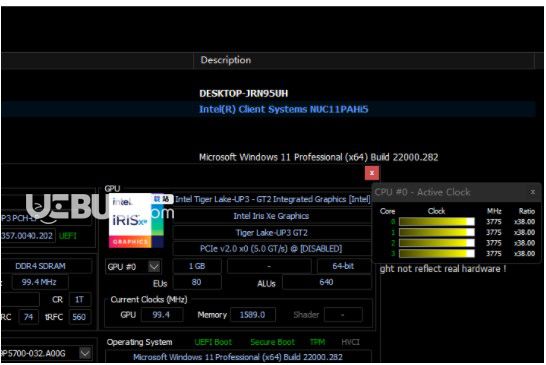The image size is (546, 365).
Task: Select the DESKTOP-JRN95UH computer name row
Action: (x=243, y=93)
